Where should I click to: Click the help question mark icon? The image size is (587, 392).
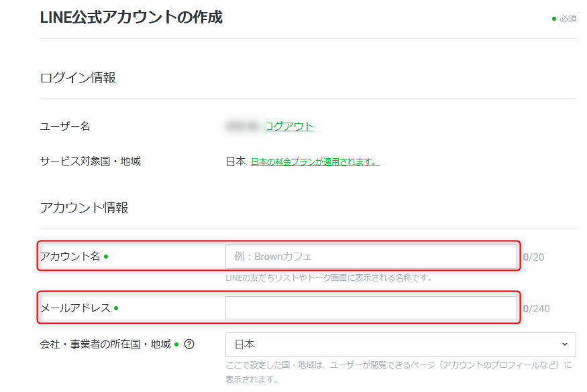(189, 344)
